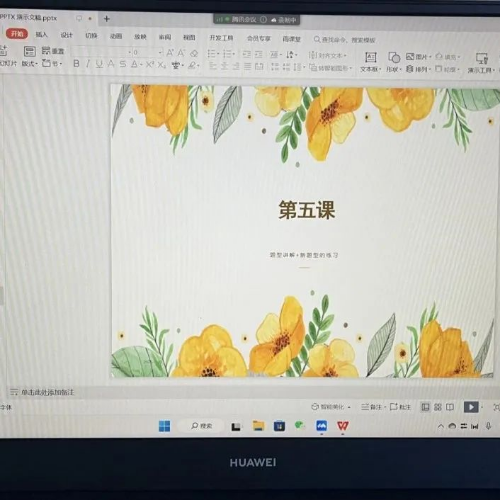Click the 批注 comments button
The width and height of the screenshot is (500, 500).
click(x=400, y=407)
